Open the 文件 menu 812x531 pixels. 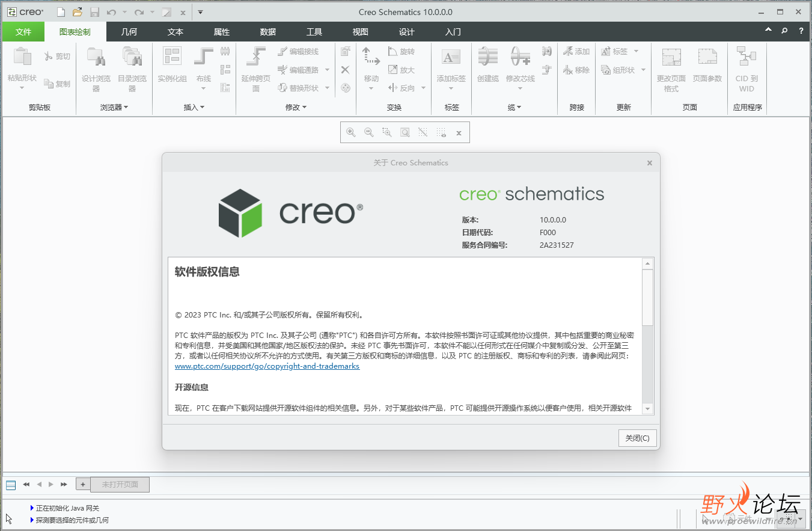(23, 32)
